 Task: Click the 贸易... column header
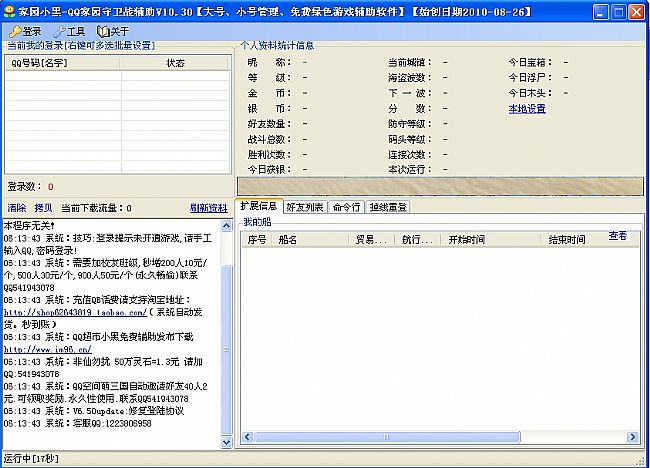point(371,240)
